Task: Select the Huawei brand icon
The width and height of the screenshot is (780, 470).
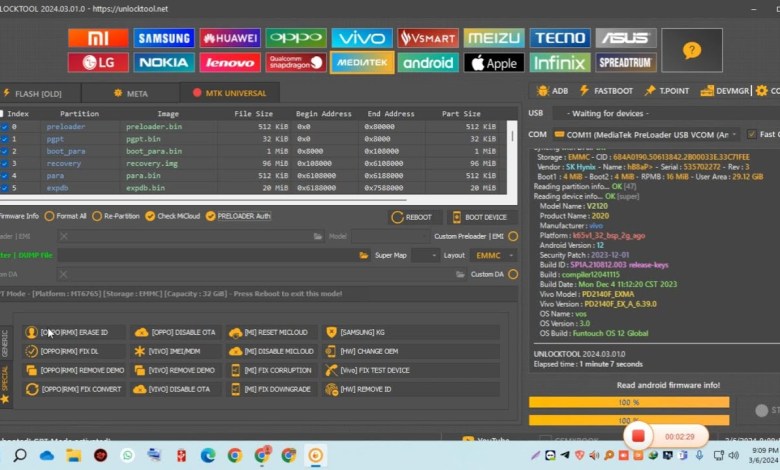Action: click(230, 38)
